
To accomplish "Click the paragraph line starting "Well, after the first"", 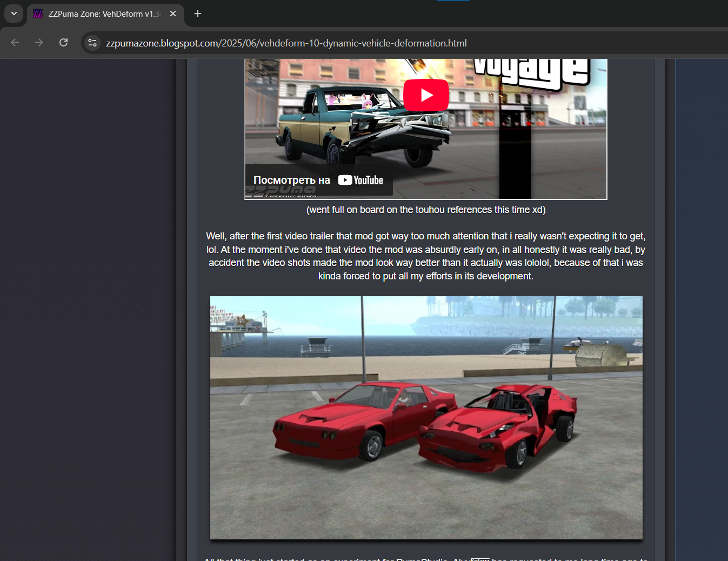I will pyautogui.click(x=426, y=236).
